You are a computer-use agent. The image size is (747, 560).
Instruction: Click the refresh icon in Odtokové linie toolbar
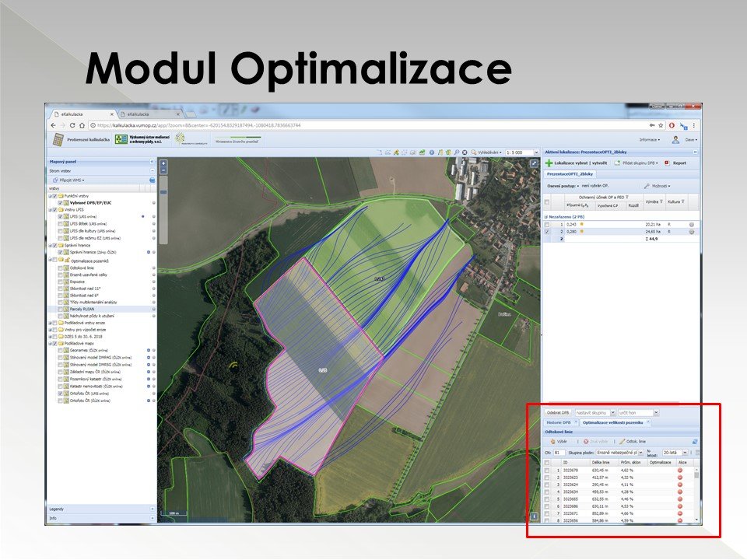[x=694, y=441]
